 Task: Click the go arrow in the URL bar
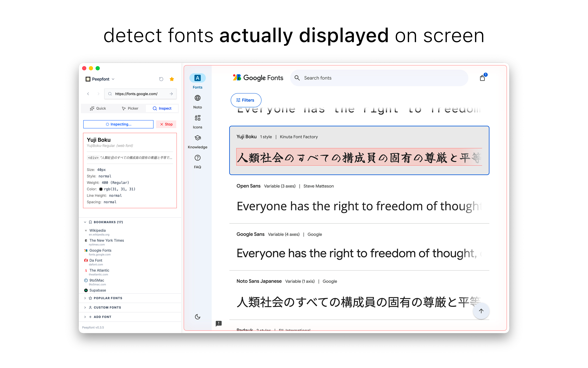[171, 94]
